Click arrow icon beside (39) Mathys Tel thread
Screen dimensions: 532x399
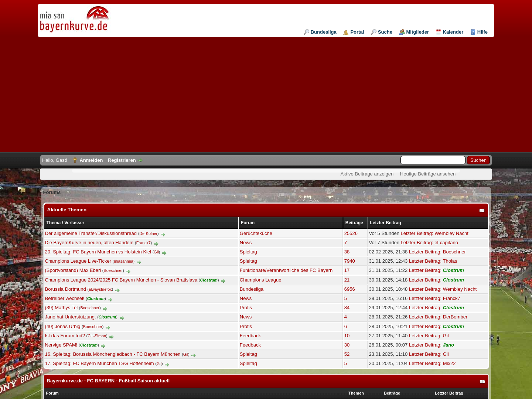click(x=105, y=309)
